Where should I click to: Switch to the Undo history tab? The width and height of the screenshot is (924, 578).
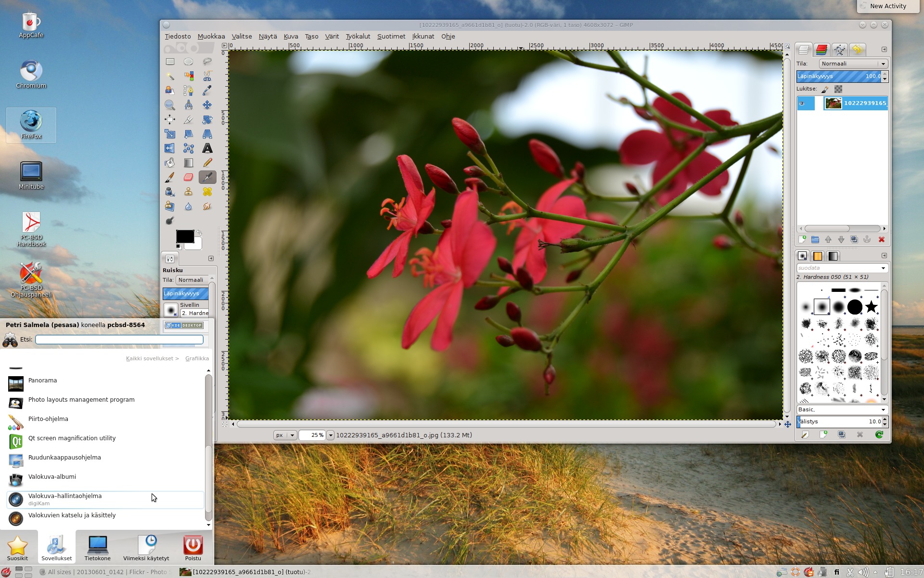pyautogui.click(x=857, y=49)
